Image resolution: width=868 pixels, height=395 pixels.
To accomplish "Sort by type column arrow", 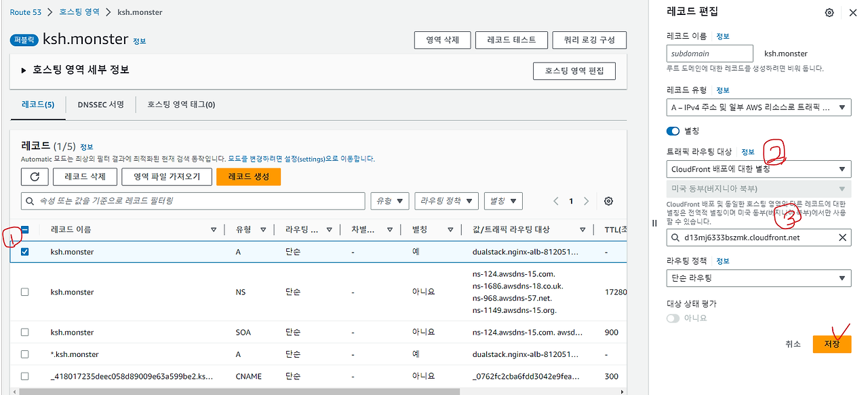I will coord(263,230).
